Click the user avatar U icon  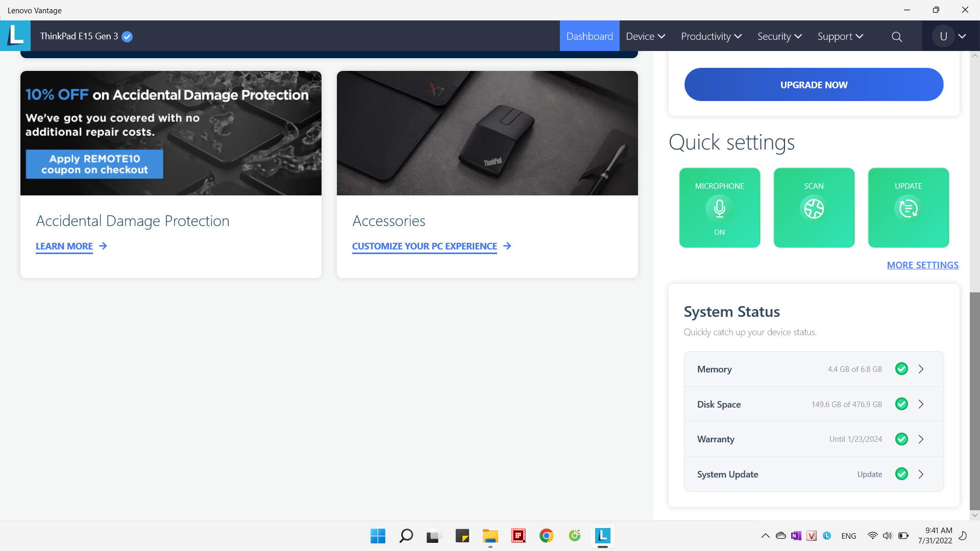[943, 36]
